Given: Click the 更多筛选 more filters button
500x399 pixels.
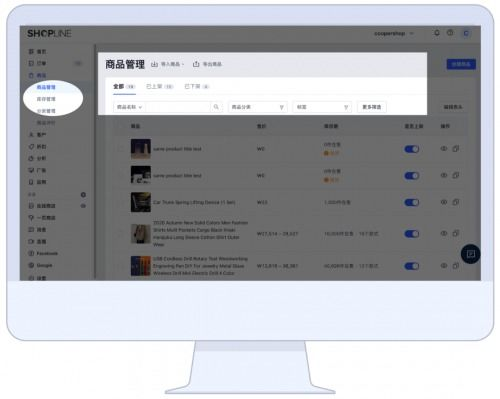Looking at the screenshot, I should 372,107.
